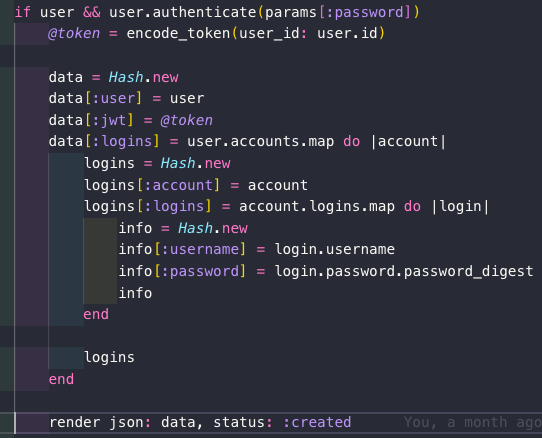This screenshot has height=438, width=542.
Task: Click 'logins[:account] = account' line
Action: click(196, 185)
